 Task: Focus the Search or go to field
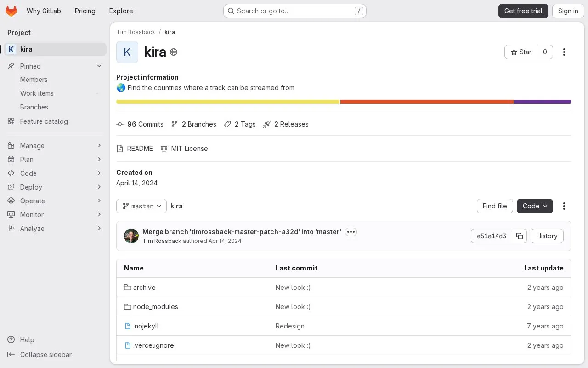pos(295,11)
